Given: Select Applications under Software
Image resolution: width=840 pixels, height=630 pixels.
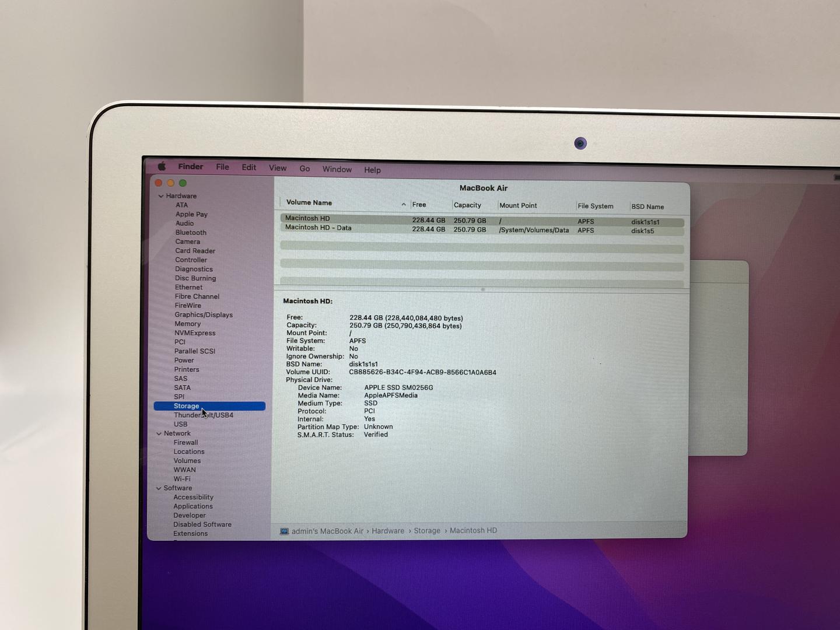Looking at the screenshot, I should click(x=192, y=506).
